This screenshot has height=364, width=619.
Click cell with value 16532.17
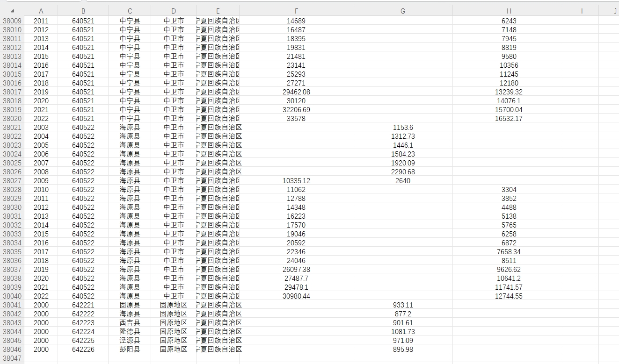[509, 118]
